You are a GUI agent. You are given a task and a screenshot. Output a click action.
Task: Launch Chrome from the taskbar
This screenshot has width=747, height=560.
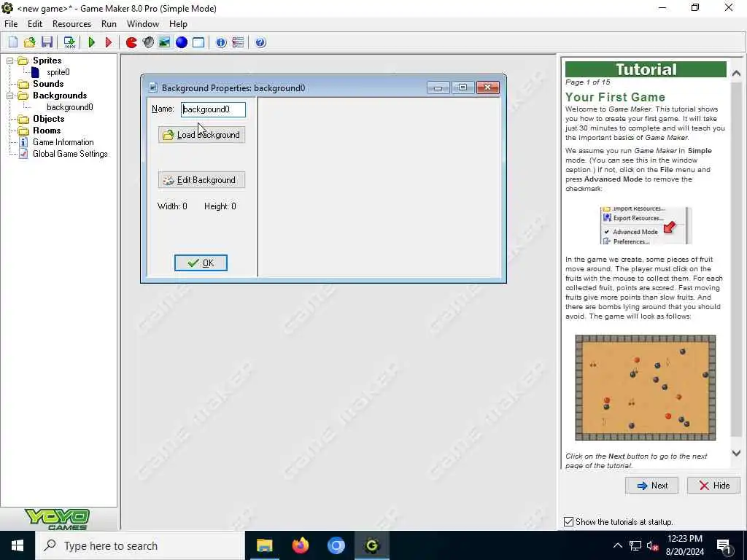[336, 545]
